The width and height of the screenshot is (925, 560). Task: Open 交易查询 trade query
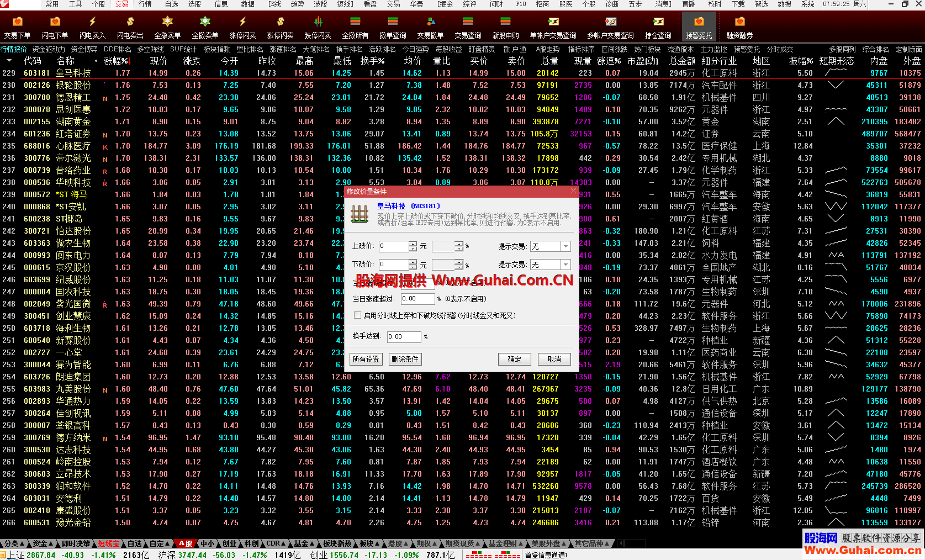coord(468,27)
